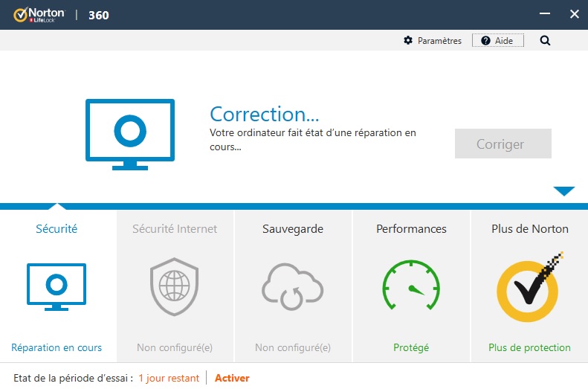
Task: Click "Etat de la période d'essai" label
Action: click(x=73, y=378)
